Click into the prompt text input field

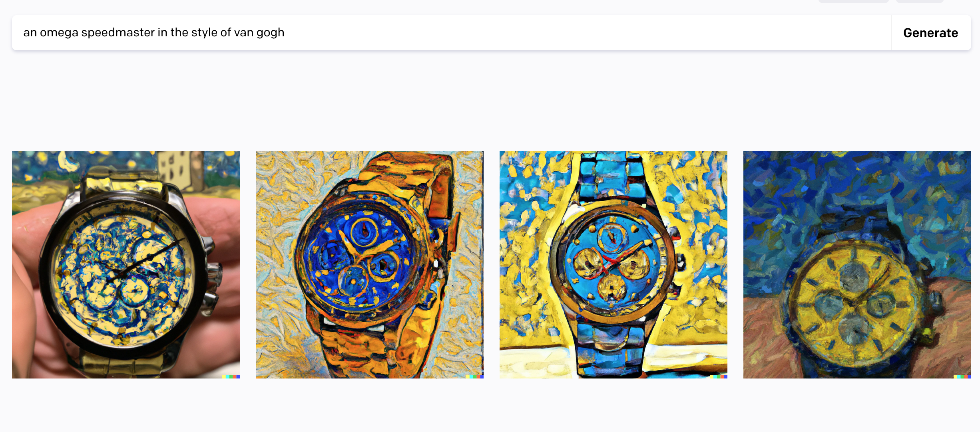(452, 33)
